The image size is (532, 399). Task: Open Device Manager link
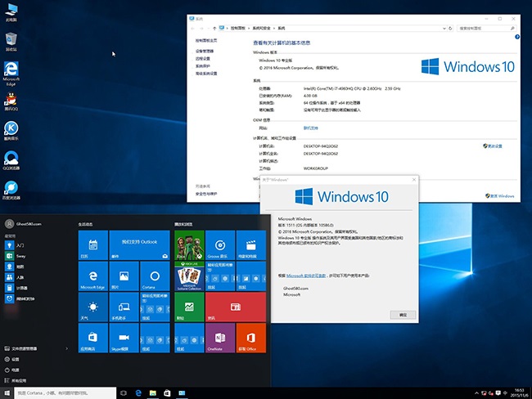(x=205, y=52)
